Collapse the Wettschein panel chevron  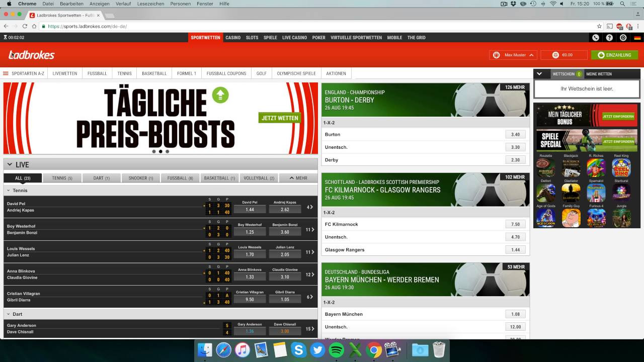(539, 74)
